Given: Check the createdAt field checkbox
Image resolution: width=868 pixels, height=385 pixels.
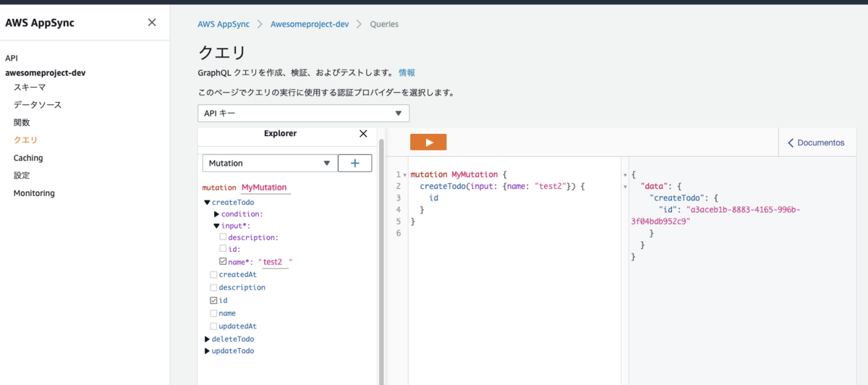Looking at the screenshot, I should click(x=213, y=274).
